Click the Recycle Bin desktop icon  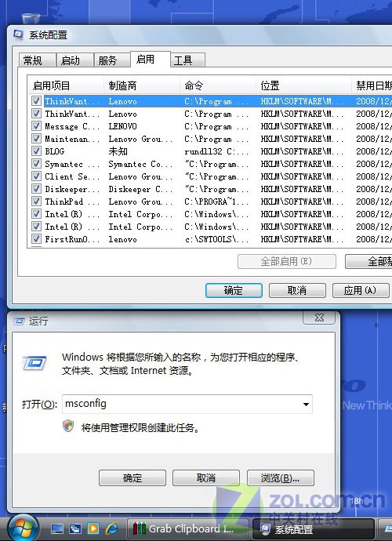(x=31, y=19)
